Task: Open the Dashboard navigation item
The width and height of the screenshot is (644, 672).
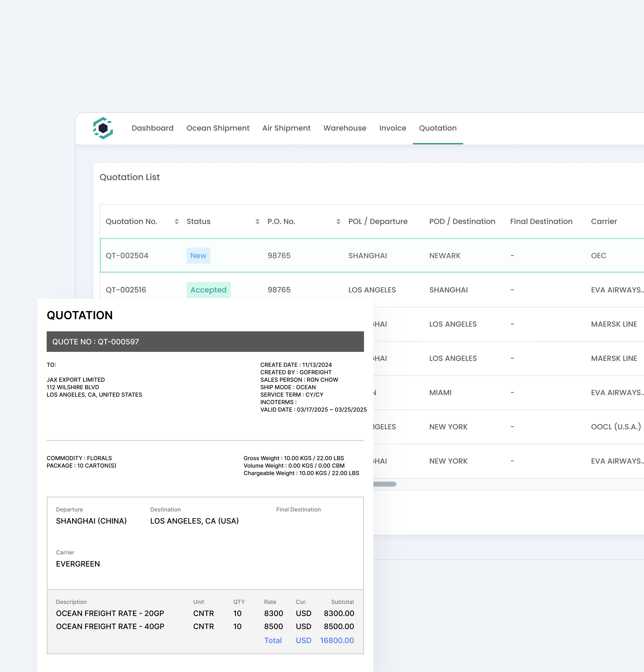Action: (x=152, y=128)
